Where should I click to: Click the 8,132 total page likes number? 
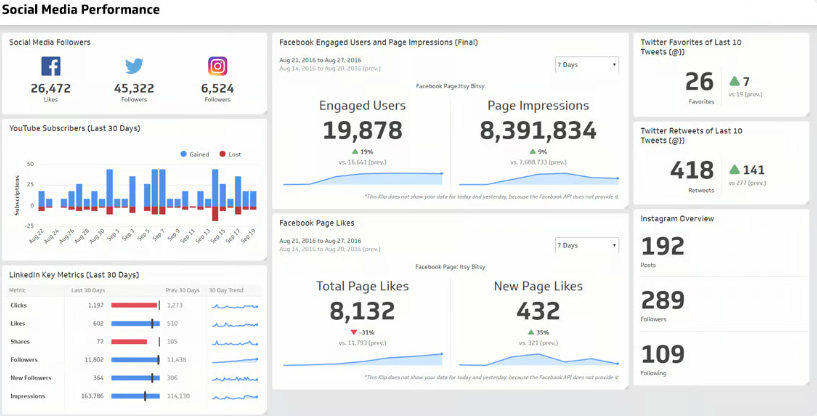coord(362,311)
